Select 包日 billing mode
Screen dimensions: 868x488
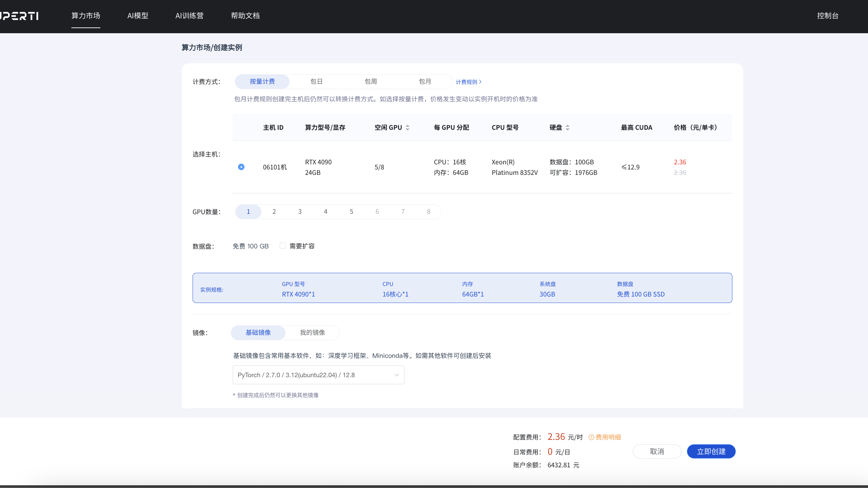coord(316,82)
